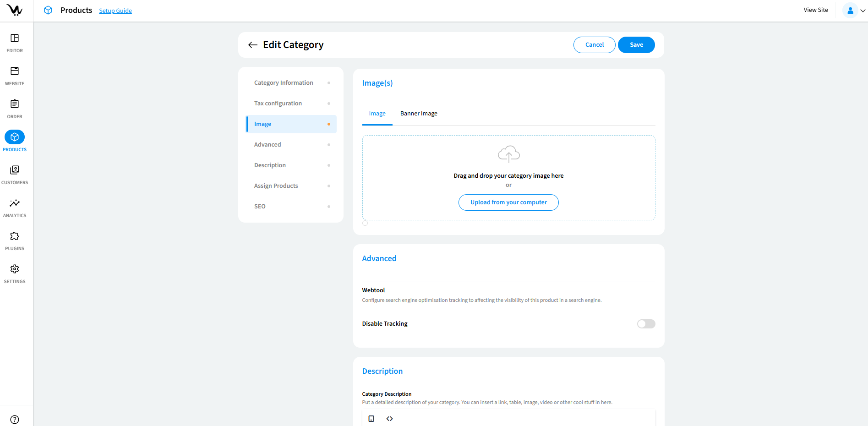Jump to Assign Products section
868x426 pixels.
tap(276, 186)
